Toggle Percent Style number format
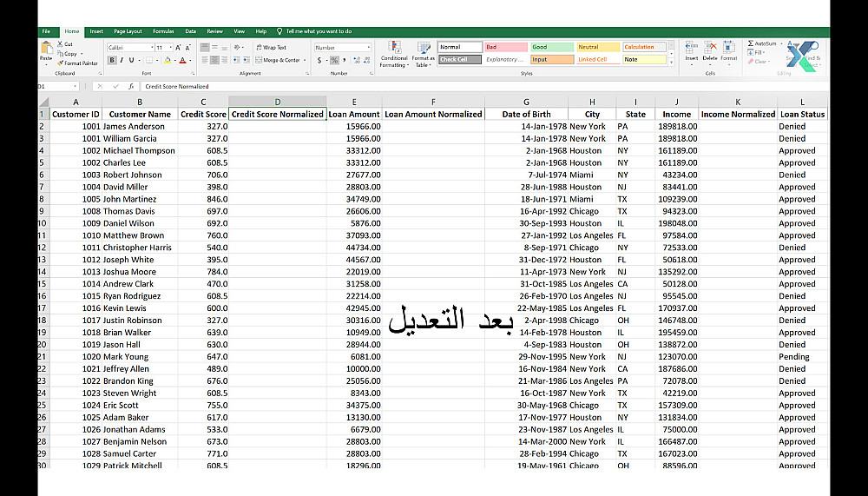 click(x=334, y=60)
